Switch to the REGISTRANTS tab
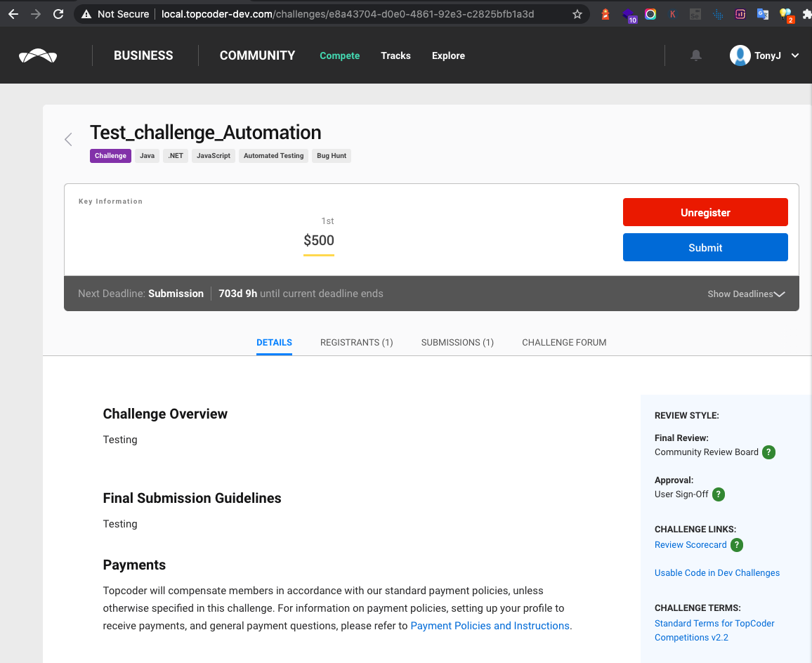Viewport: 812px width, 663px height. click(357, 342)
